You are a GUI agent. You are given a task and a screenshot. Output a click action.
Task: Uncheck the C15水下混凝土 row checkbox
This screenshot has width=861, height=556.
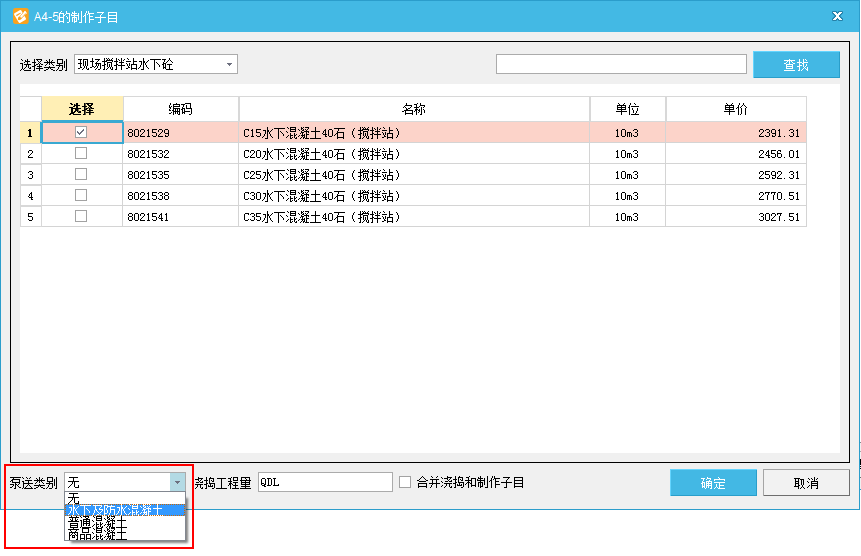click(81, 132)
